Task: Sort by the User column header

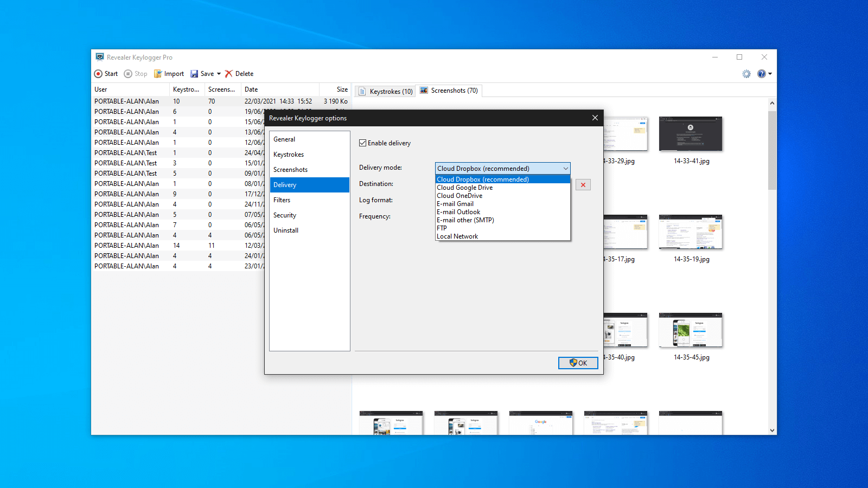Action: coord(130,89)
